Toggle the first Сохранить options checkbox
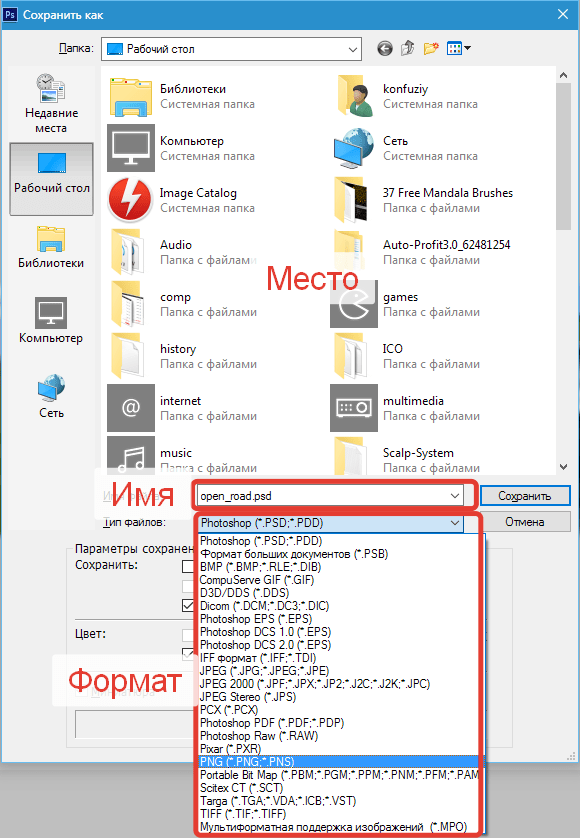The width and height of the screenshot is (580, 838). pos(188,566)
